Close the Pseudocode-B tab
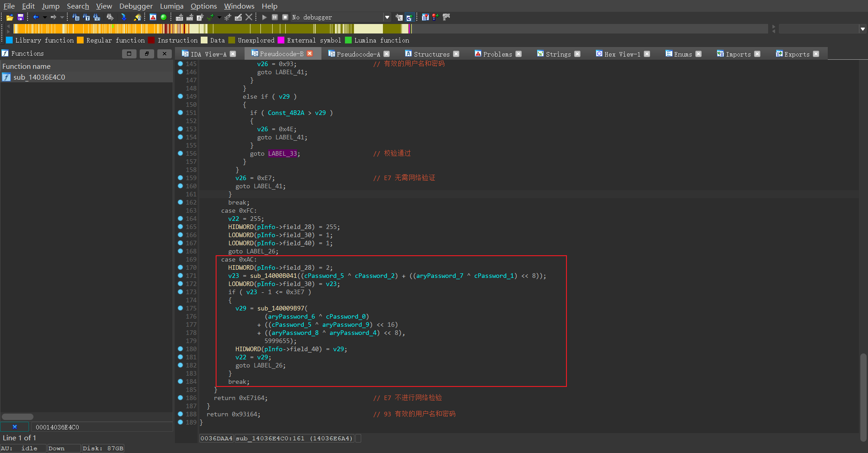Viewport: 868px width, 453px height. coord(310,53)
